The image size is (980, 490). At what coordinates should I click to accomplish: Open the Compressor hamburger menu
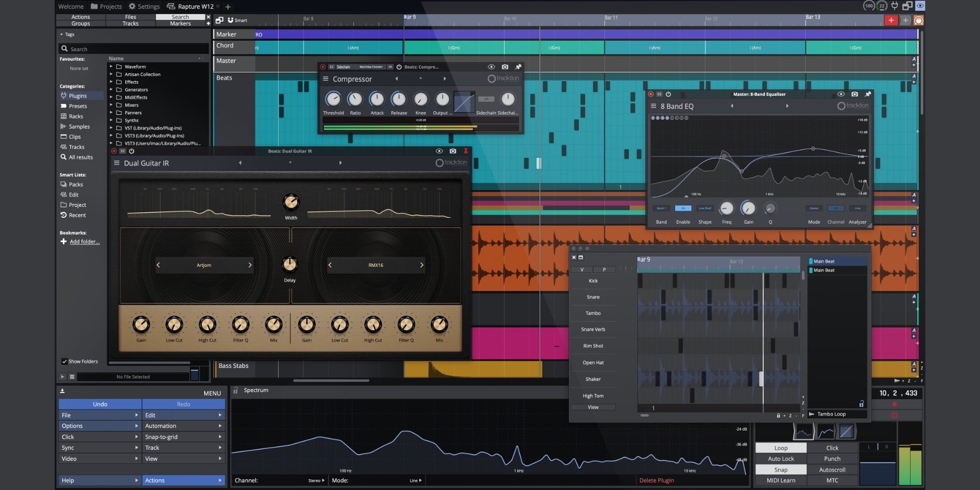[326, 79]
